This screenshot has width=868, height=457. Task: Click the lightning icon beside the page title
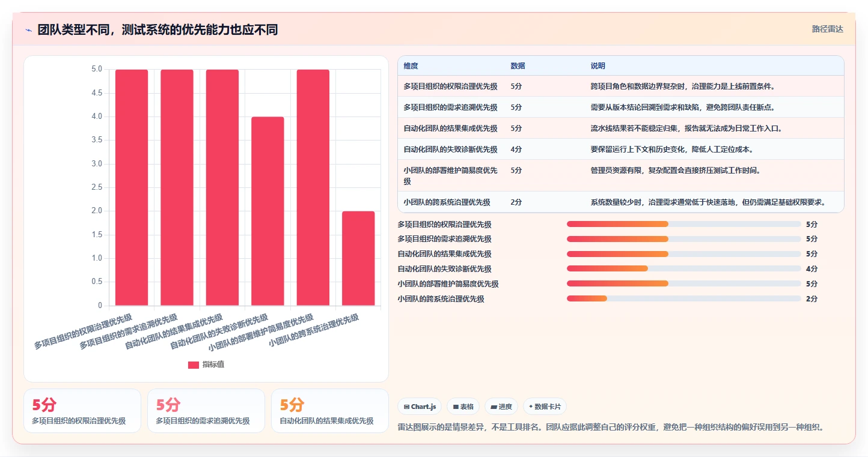28,30
